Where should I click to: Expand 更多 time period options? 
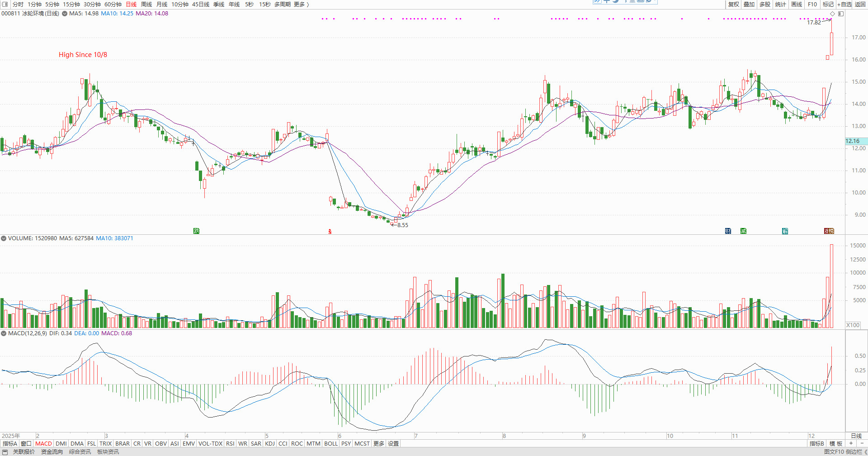pyautogui.click(x=301, y=5)
